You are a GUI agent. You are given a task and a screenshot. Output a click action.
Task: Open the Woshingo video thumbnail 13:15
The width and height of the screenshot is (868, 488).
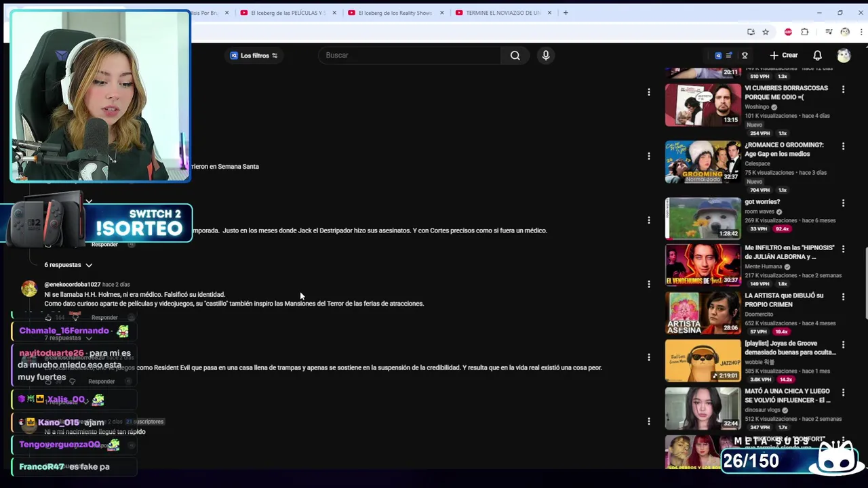click(x=703, y=105)
